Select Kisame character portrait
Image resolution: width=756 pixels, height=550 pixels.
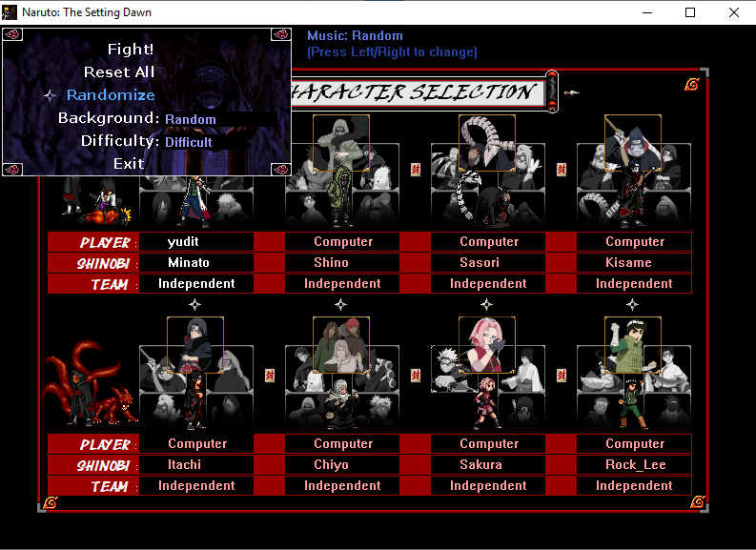[x=633, y=143]
